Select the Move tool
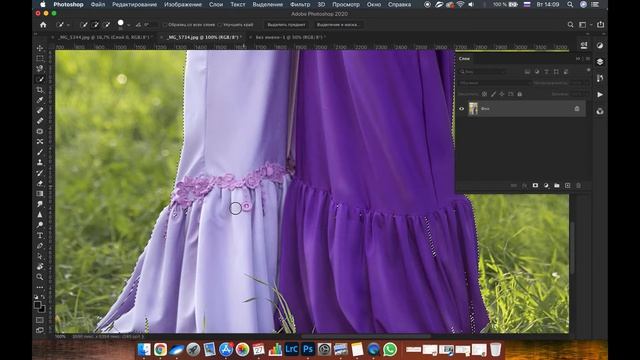Viewport: 640px width, 360px height. (x=40, y=48)
